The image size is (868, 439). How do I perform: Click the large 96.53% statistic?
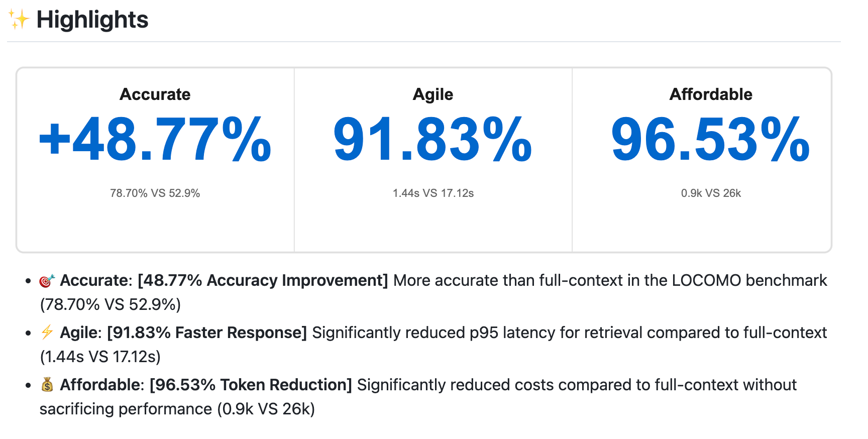tap(710, 140)
